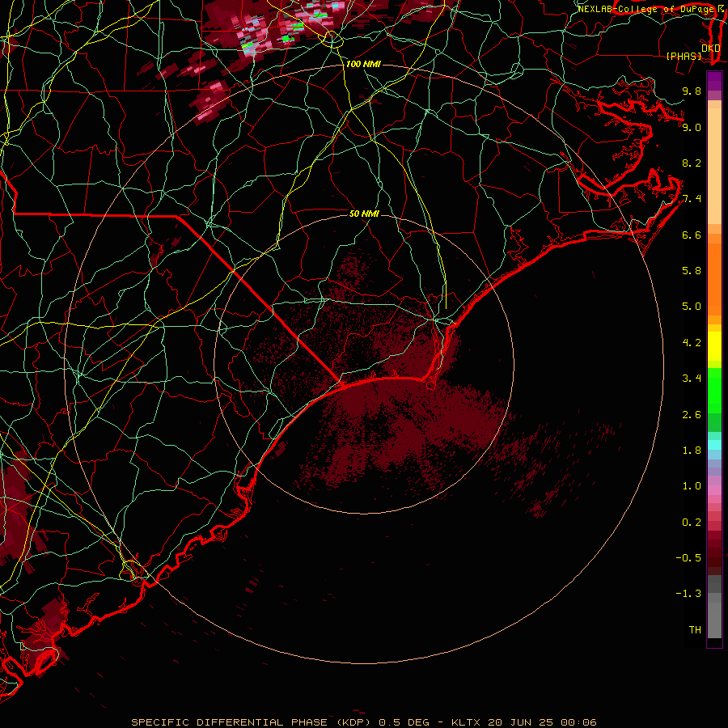Click the 0.2 value on the color scale
The width and height of the screenshot is (728, 728).
(x=692, y=523)
